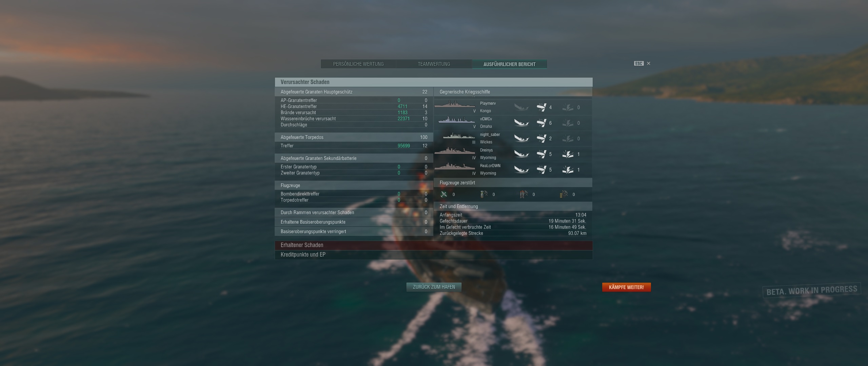The width and height of the screenshot is (868, 366).
Task: Click the sunk-ship icon for vCMCv's Omaha
Action: click(x=521, y=123)
